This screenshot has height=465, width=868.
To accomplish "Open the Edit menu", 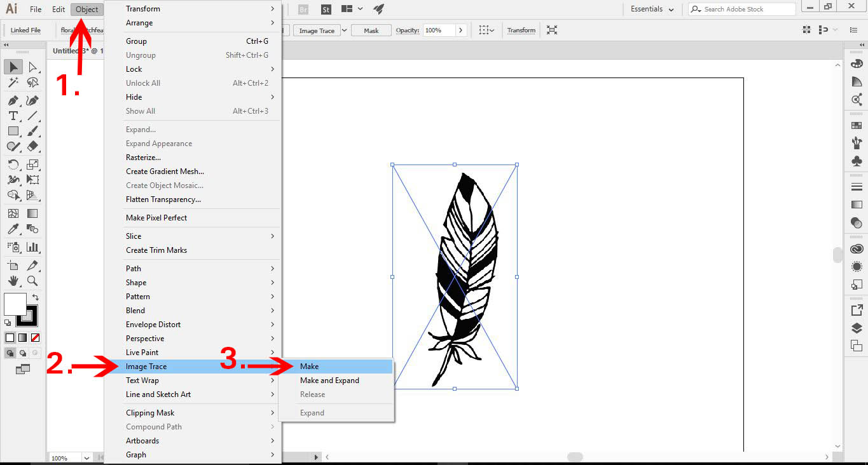I will (x=58, y=9).
